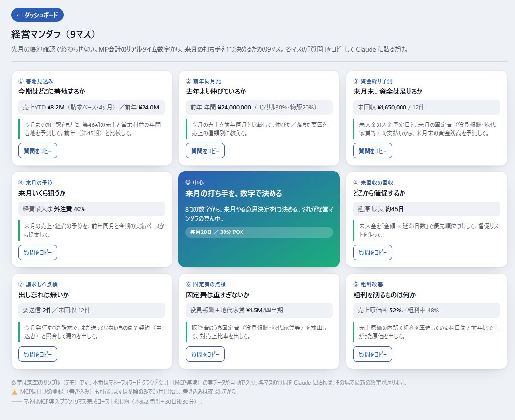Image resolution: width=515 pixels, height=420 pixels.
Task: Click the ◎ 中心 label
Action: (x=194, y=183)
